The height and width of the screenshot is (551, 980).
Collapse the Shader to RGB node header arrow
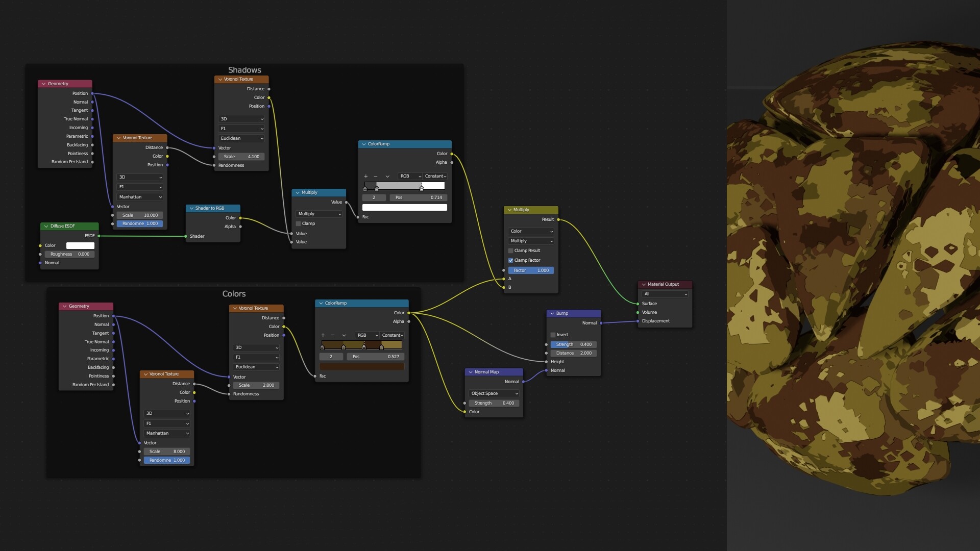pos(191,209)
